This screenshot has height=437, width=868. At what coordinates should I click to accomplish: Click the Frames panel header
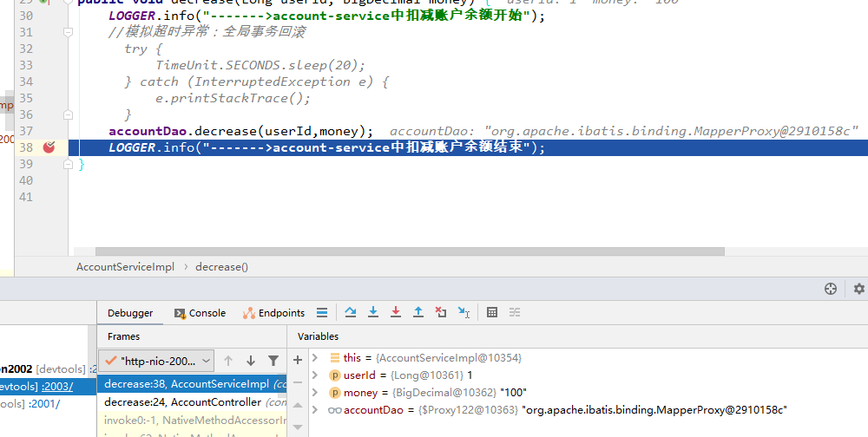pyautogui.click(x=123, y=336)
